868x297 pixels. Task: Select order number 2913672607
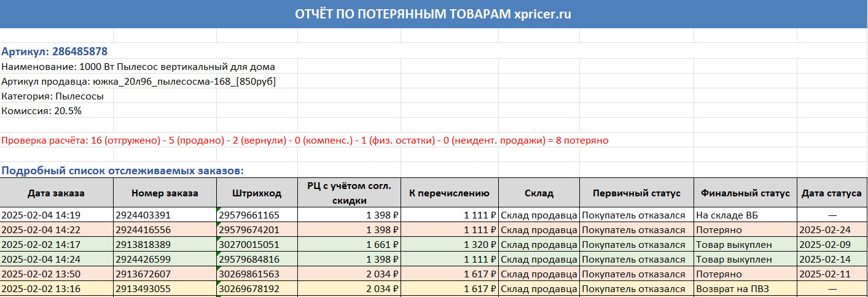[x=165, y=274]
